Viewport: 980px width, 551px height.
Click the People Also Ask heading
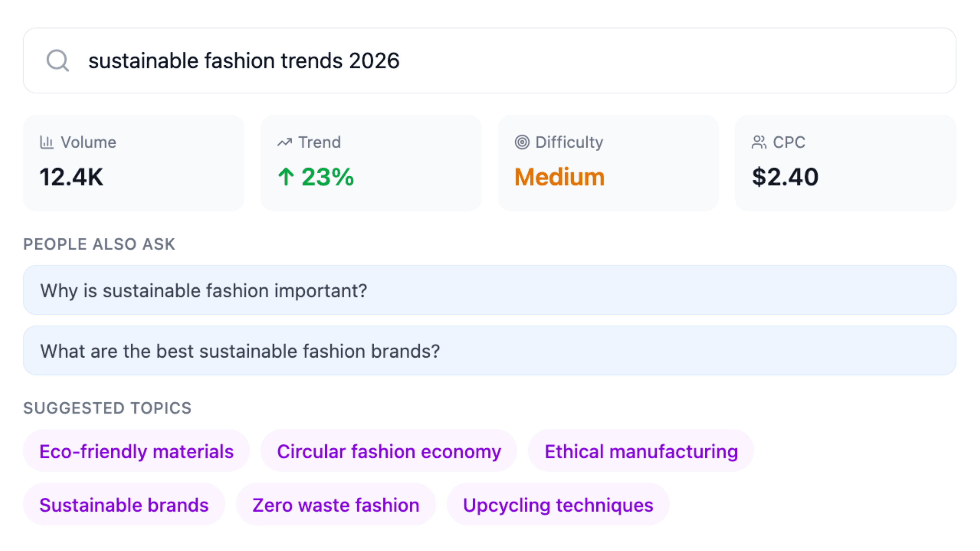pos(99,244)
